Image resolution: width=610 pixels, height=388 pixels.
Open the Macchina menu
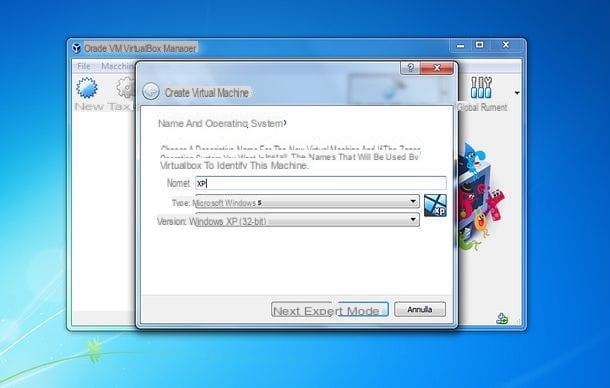click(x=118, y=66)
